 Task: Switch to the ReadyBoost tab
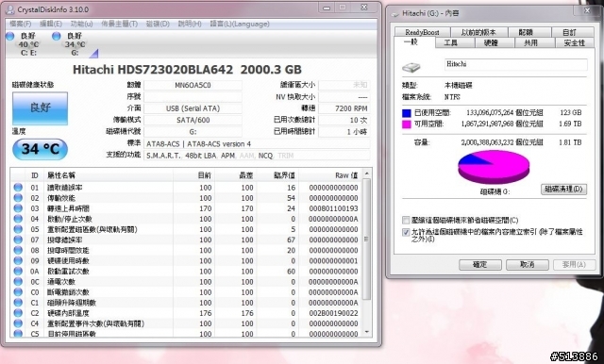click(x=422, y=32)
